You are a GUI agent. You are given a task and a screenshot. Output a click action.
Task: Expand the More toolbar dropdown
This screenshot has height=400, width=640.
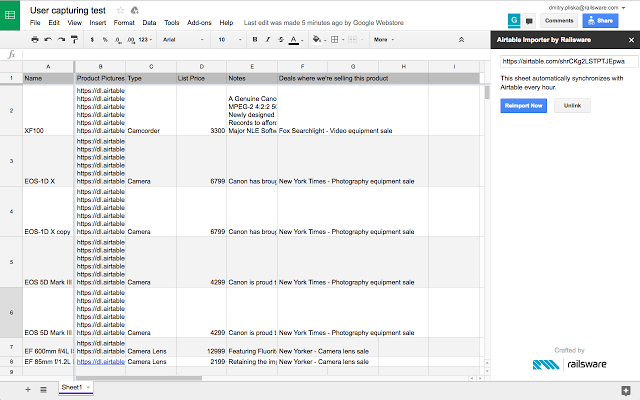[384, 40]
